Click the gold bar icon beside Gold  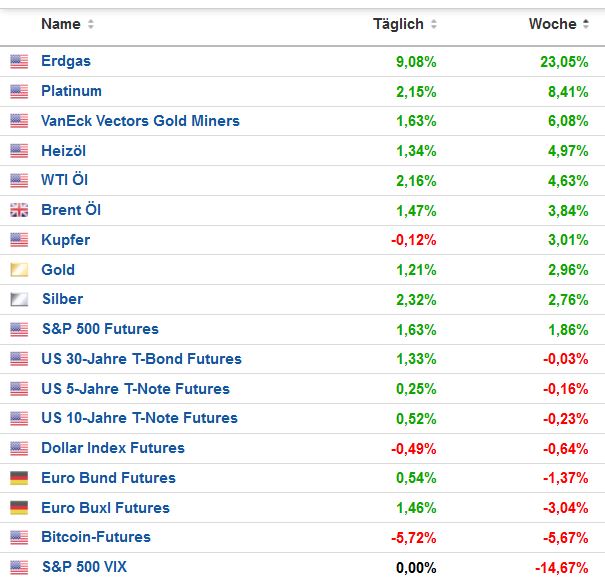(19, 270)
